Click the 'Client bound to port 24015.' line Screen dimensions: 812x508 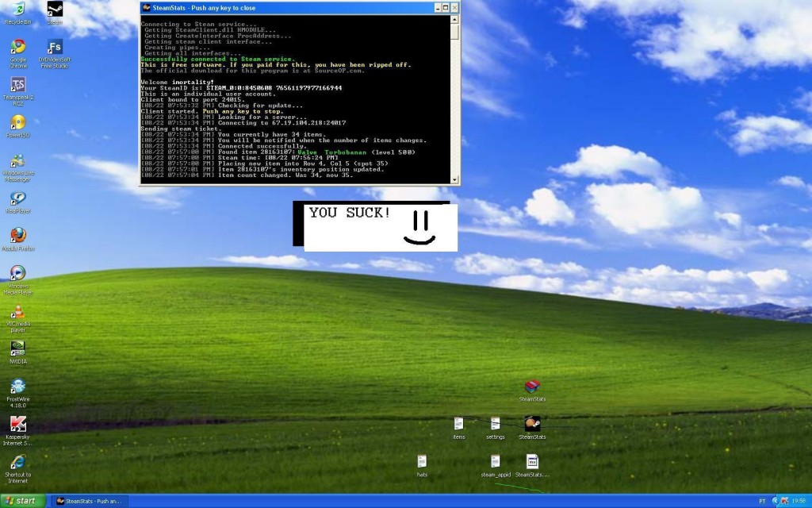pos(192,99)
